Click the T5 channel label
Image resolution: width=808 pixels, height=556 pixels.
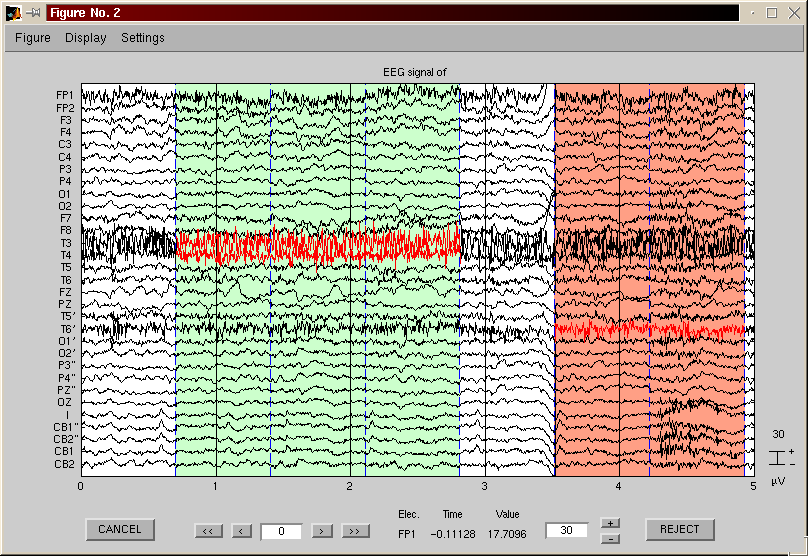[65, 267]
